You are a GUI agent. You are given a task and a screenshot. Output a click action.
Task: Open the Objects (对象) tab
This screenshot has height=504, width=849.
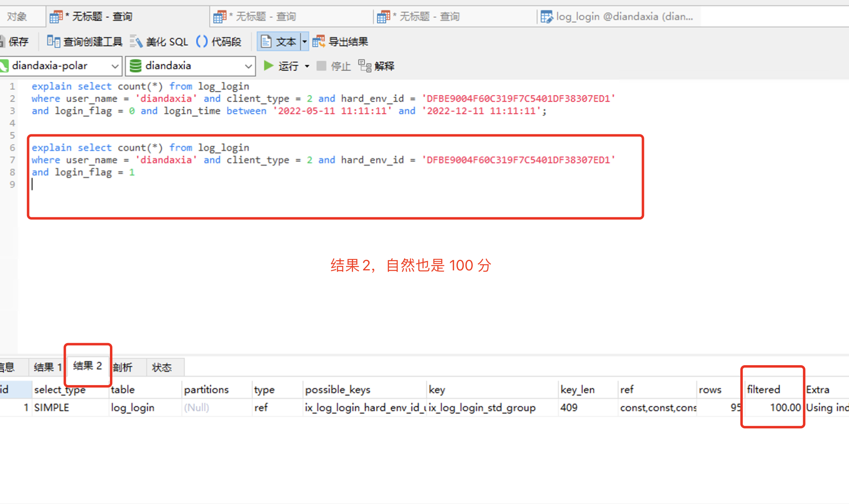coord(17,17)
